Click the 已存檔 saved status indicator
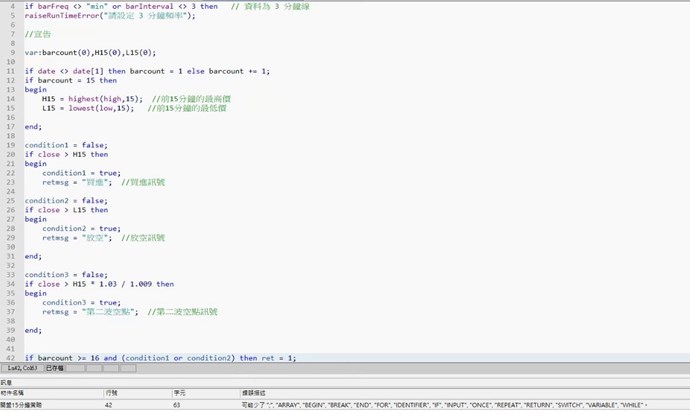 tap(55, 368)
